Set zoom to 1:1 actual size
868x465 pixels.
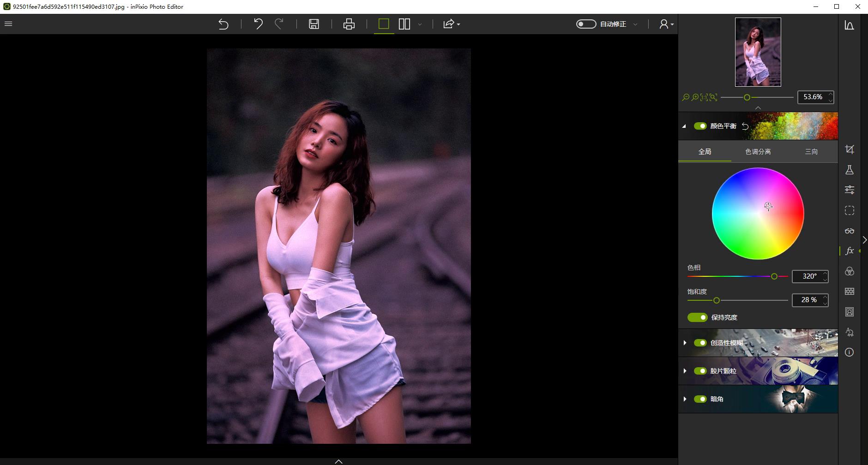pos(704,97)
